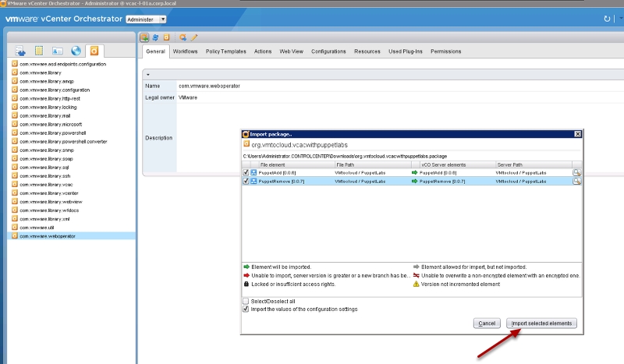The image size is (624, 364).
Task: Open the Authorizations view tab in the left panel
Action: point(57,51)
